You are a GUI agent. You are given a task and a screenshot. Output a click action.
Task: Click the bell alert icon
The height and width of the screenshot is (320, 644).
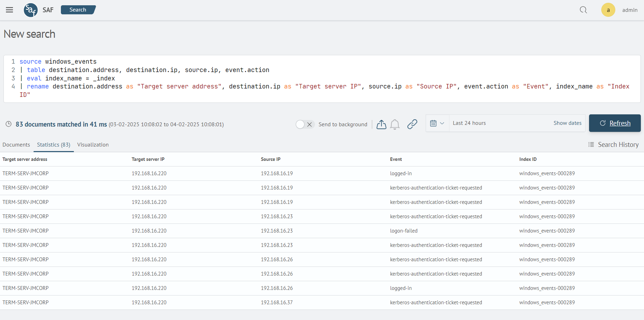click(395, 124)
